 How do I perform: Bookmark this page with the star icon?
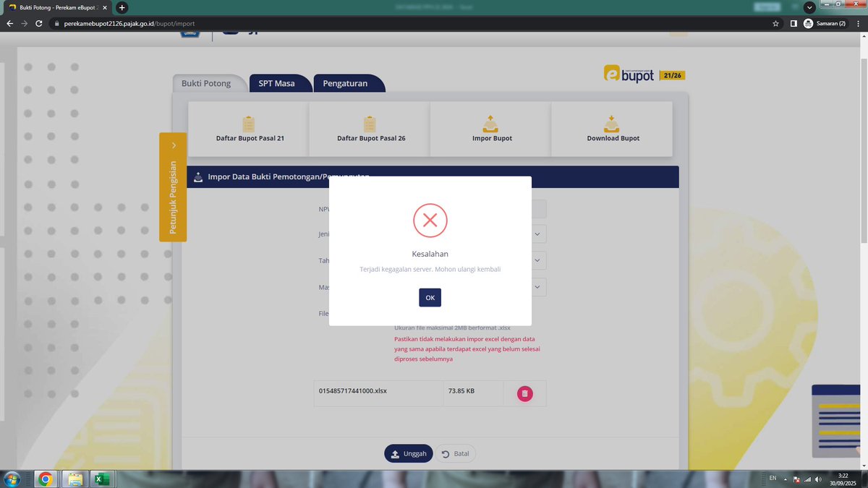point(775,23)
